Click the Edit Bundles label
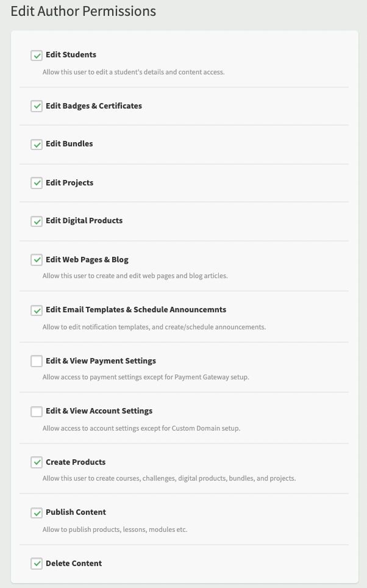 [x=69, y=143]
